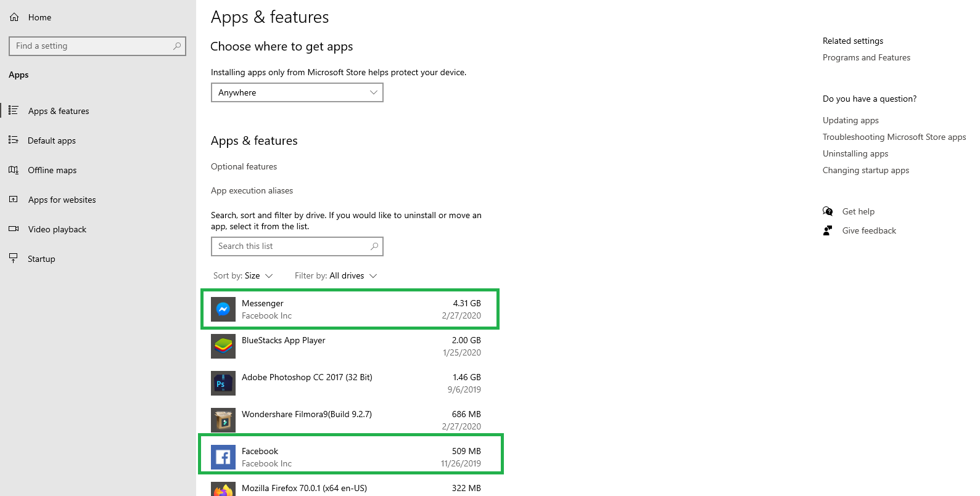
Task: Open App execution aliases link
Action: (x=252, y=190)
